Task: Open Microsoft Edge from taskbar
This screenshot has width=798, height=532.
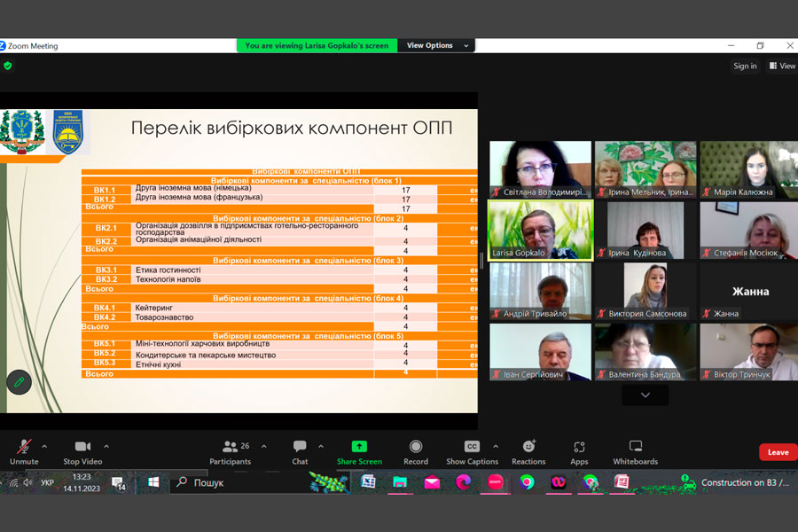Action: click(463, 482)
